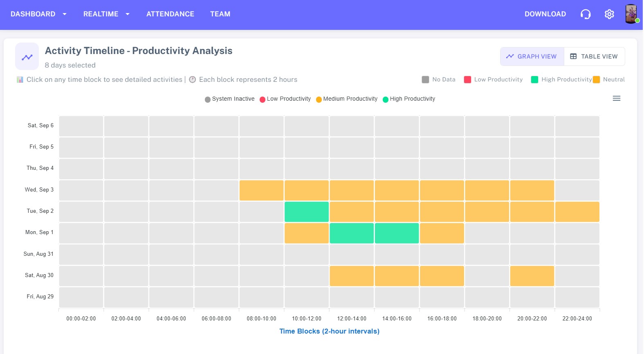The width and height of the screenshot is (644, 354).
Task: Click the clock icon beside block info
Action: (x=192, y=79)
